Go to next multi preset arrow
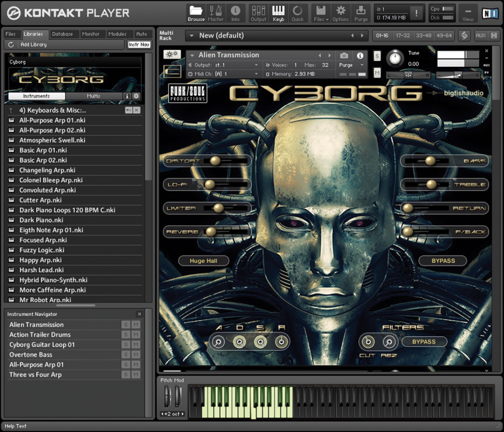Viewport: 504px width, 432px height. (362, 35)
